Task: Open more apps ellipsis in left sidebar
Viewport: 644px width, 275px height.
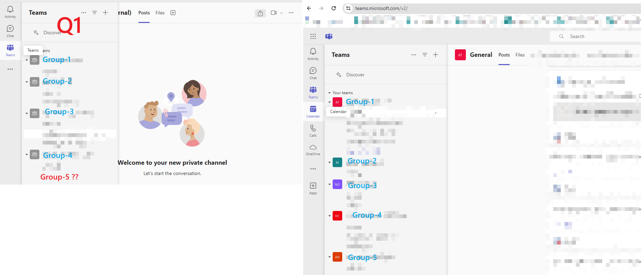Action: coord(10,69)
